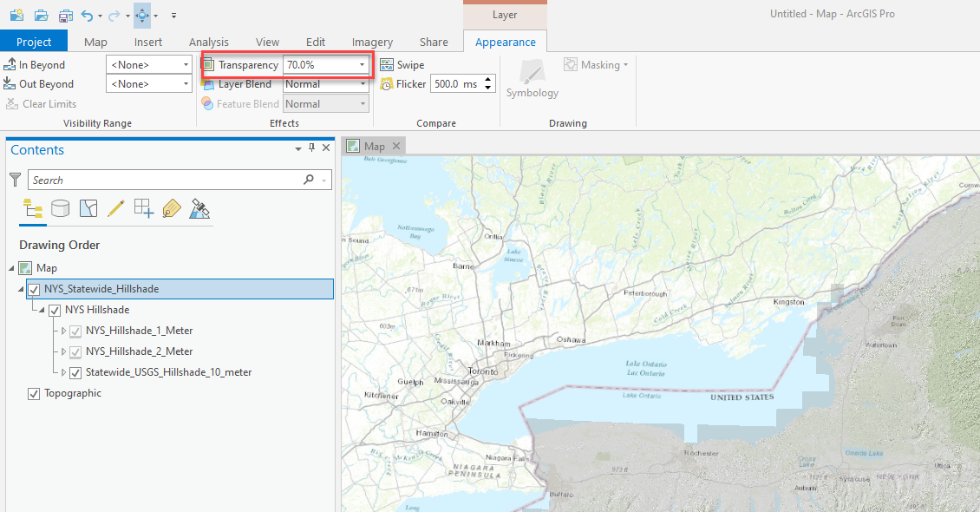Expand the NYS_Hillshade_2_Meter tree item
Screen dimensions: 980x512
[x=63, y=351]
